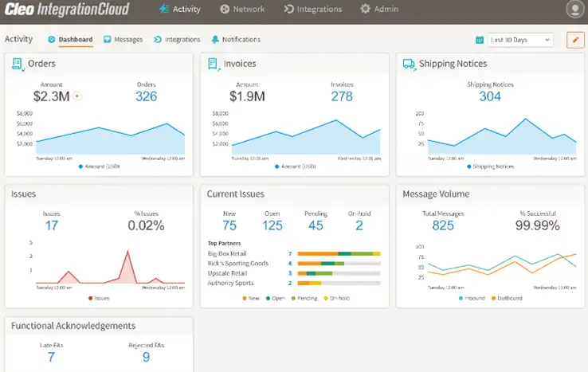Toggle the Open legend item in Current Issues

pyautogui.click(x=276, y=298)
